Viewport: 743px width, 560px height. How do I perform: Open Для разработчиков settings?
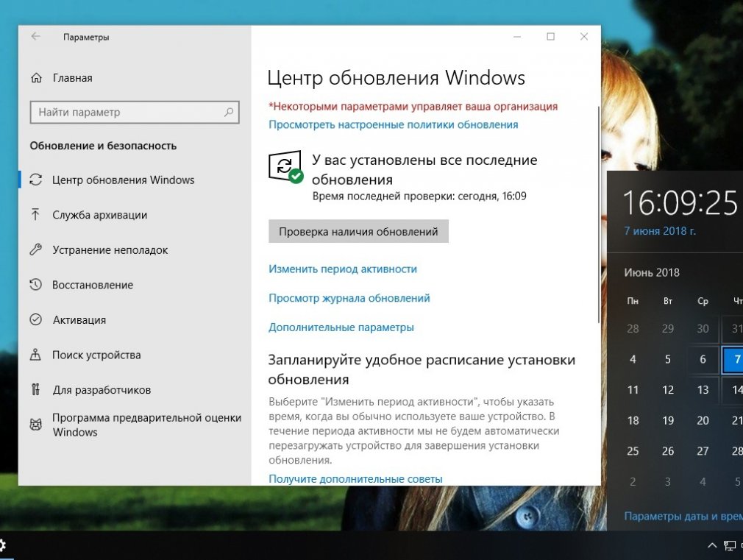[135, 390]
